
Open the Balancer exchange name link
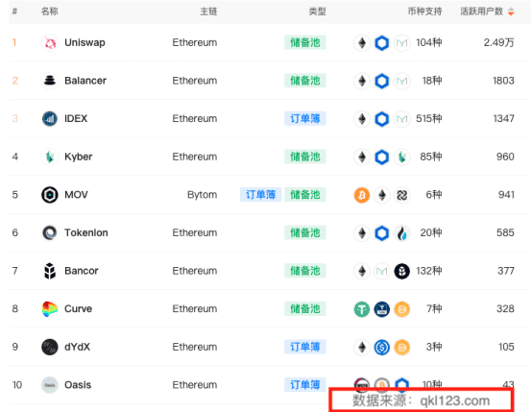85,81
